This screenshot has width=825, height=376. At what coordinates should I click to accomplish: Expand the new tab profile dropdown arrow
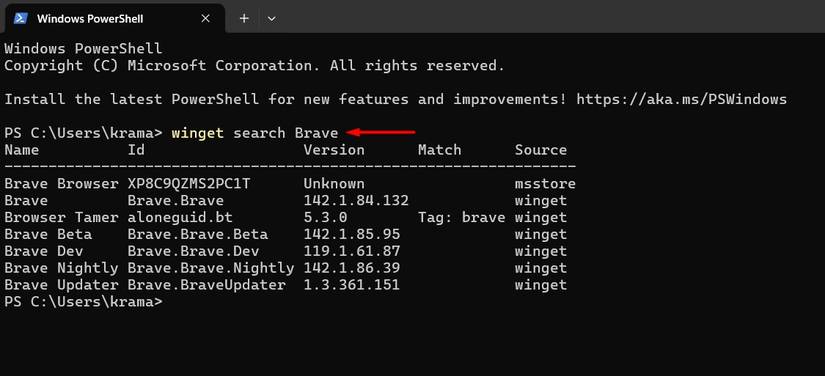[x=271, y=18]
